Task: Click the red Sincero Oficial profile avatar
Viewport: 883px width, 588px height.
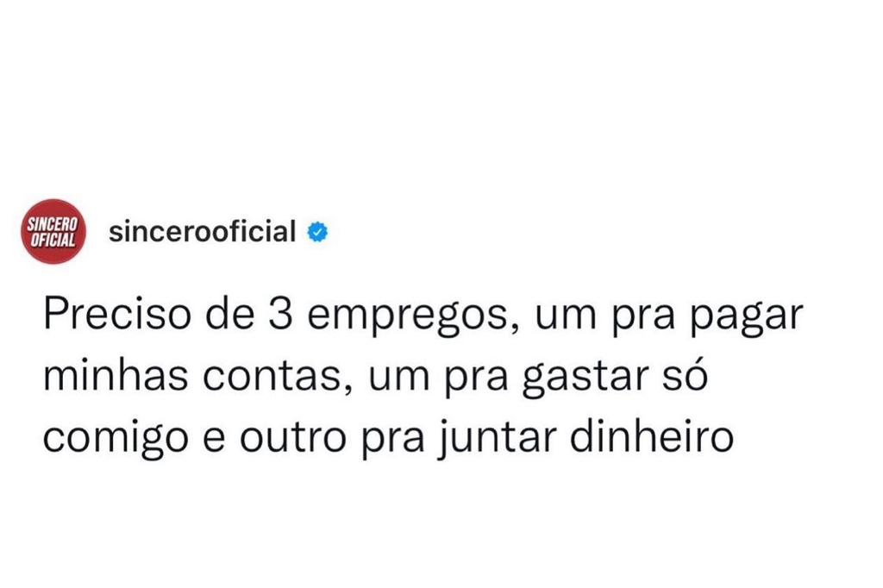Action: point(53,232)
